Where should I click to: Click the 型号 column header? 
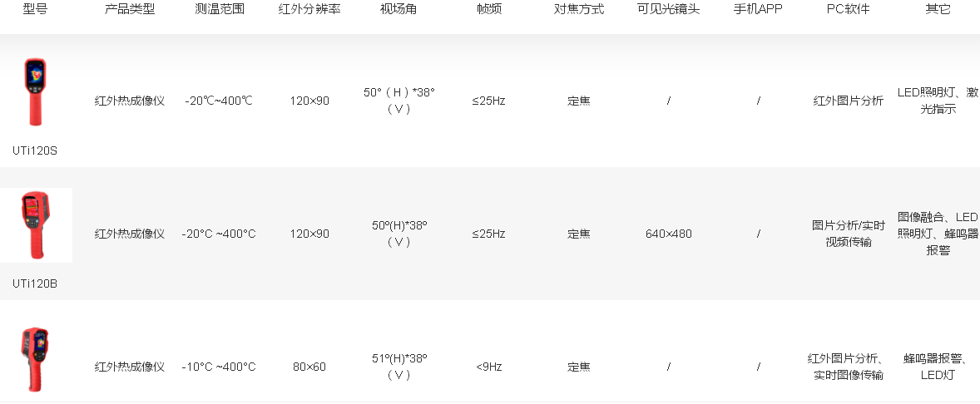(35, 9)
